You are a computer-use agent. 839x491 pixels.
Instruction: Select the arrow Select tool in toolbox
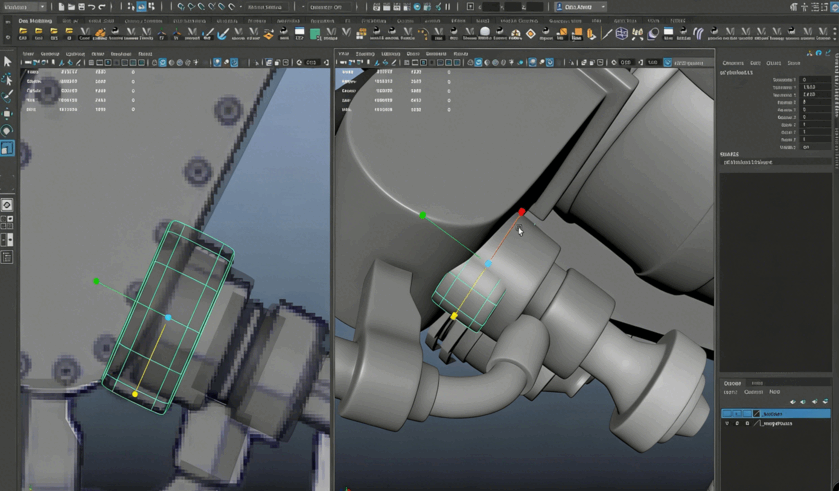point(7,62)
